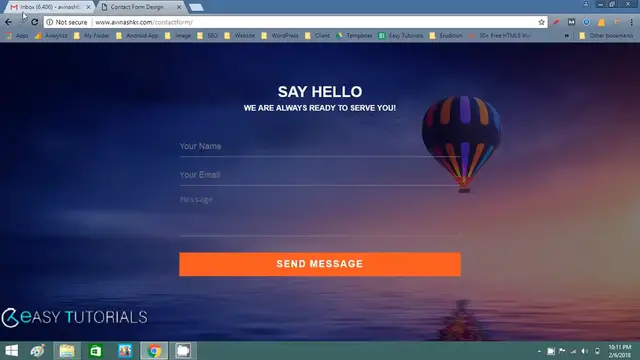Click the red feather extension icon

point(556,22)
